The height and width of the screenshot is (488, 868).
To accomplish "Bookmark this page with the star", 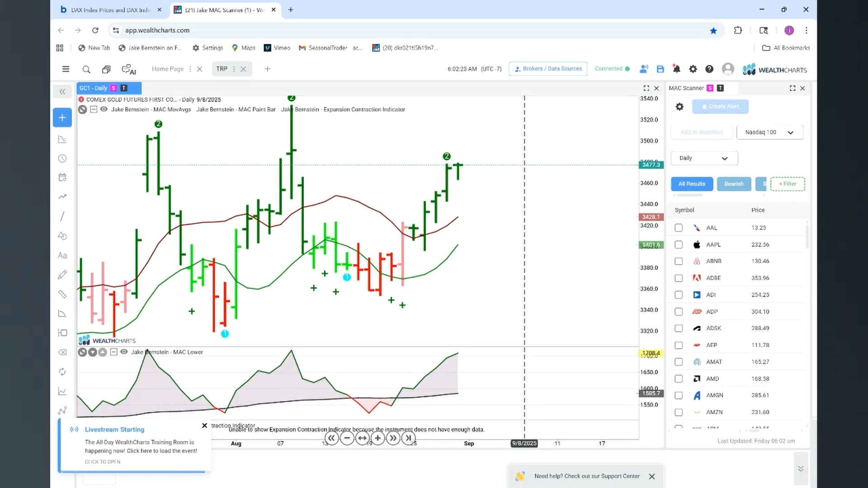I will (x=713, y=30).
